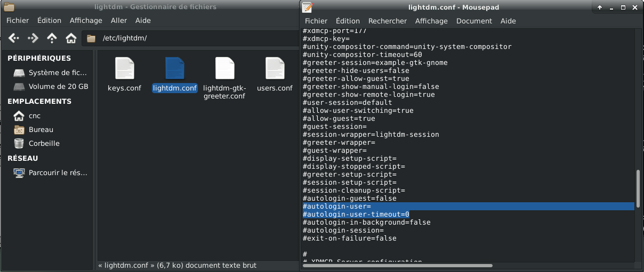Click the #allow-guest=true line
This screenshot has width=644, height=272.
(339, 118)
